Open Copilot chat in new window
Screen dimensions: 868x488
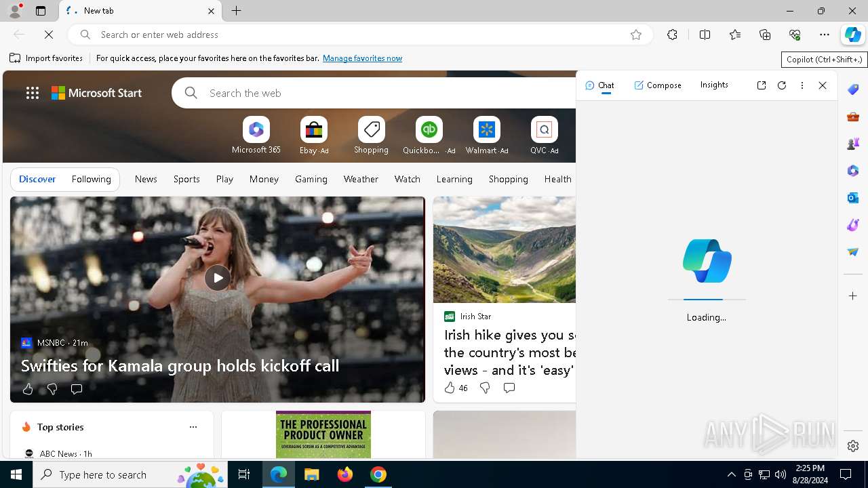(x=762, y=85)
